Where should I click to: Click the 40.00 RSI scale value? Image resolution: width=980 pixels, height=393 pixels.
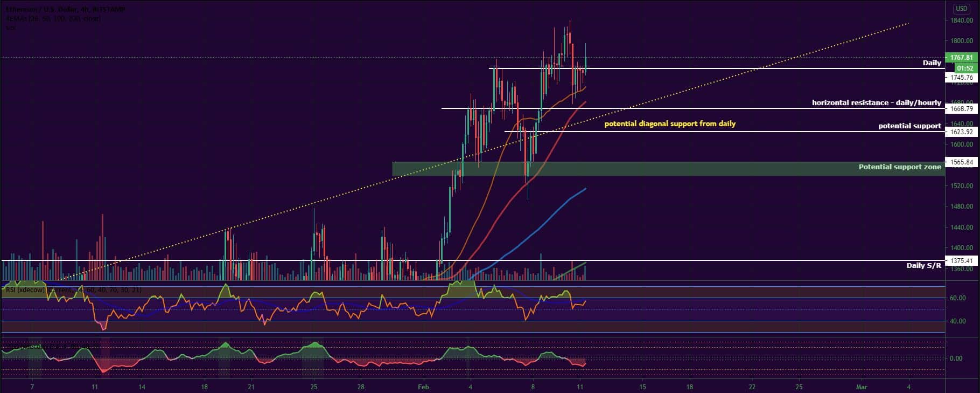tap(957, 321)
